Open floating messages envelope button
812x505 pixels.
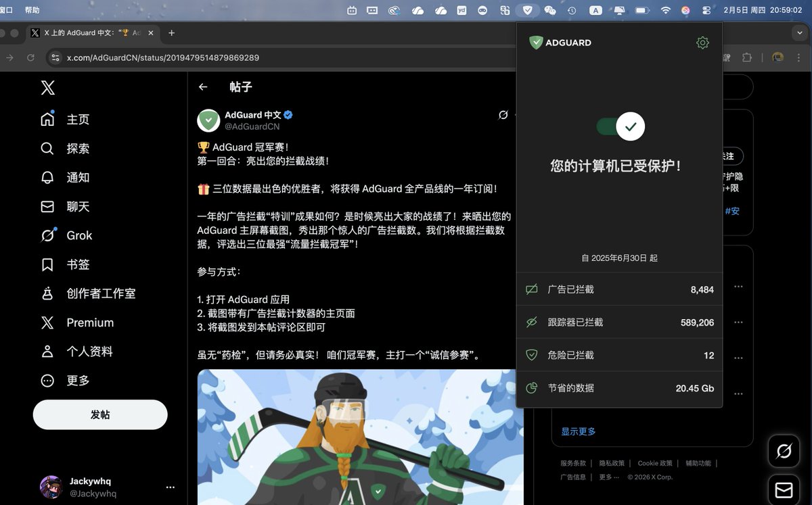click(x=784, y=489)
